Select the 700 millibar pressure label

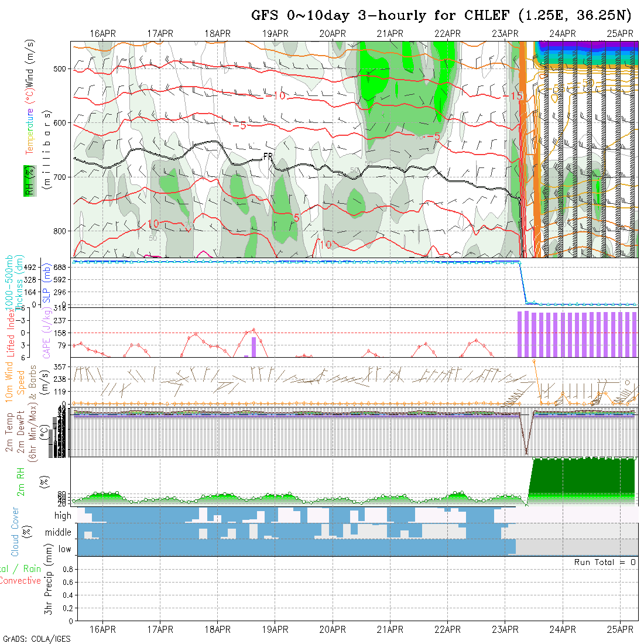[60, 177]
